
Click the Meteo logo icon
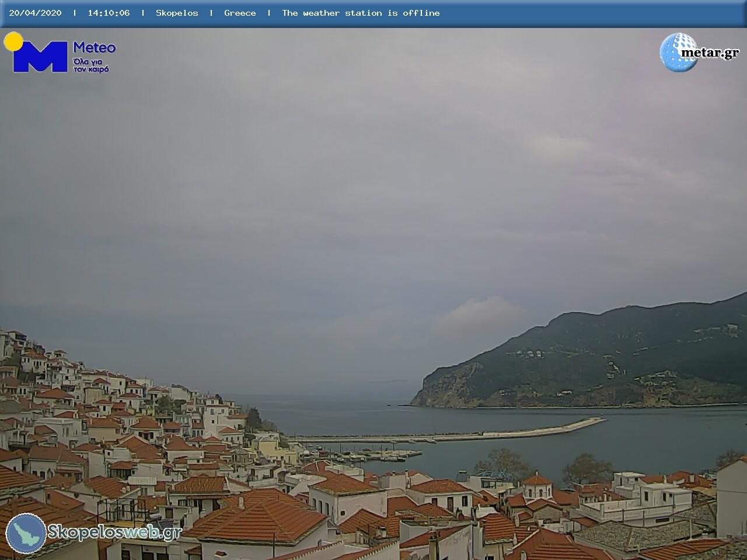tap(36, 52)
